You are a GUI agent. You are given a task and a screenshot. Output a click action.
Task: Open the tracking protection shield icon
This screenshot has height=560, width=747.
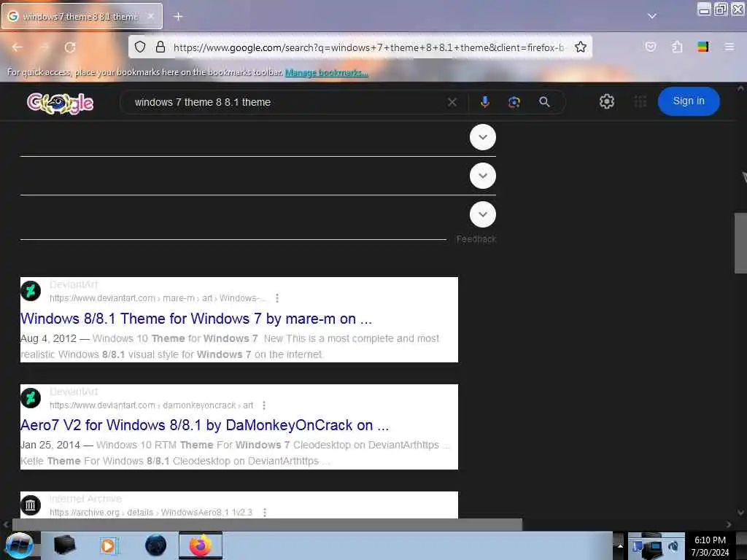pos(139,47)
